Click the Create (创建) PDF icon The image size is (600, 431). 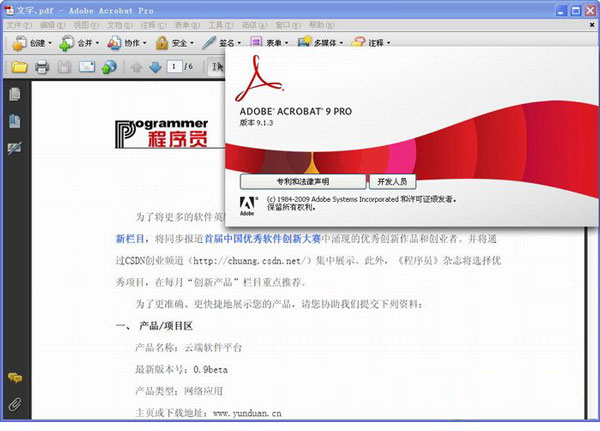19,43
